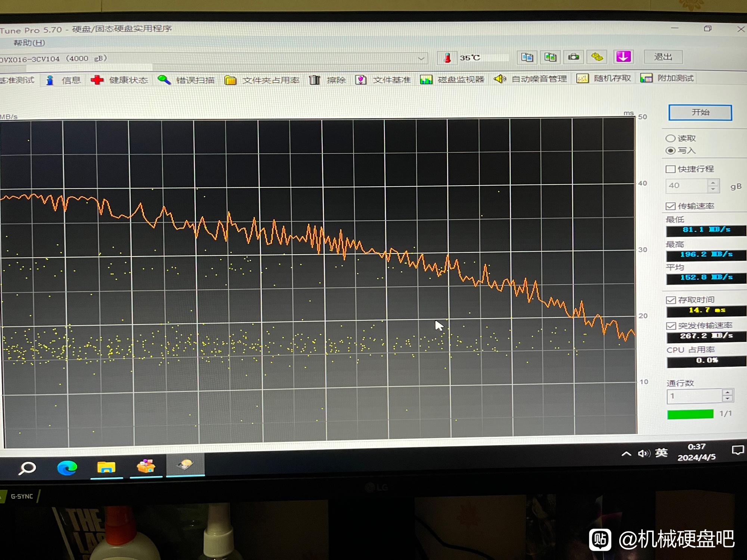Click the 14.7 ms access time value
This screenshot has width=747, height=560.
tap(706, 310)
